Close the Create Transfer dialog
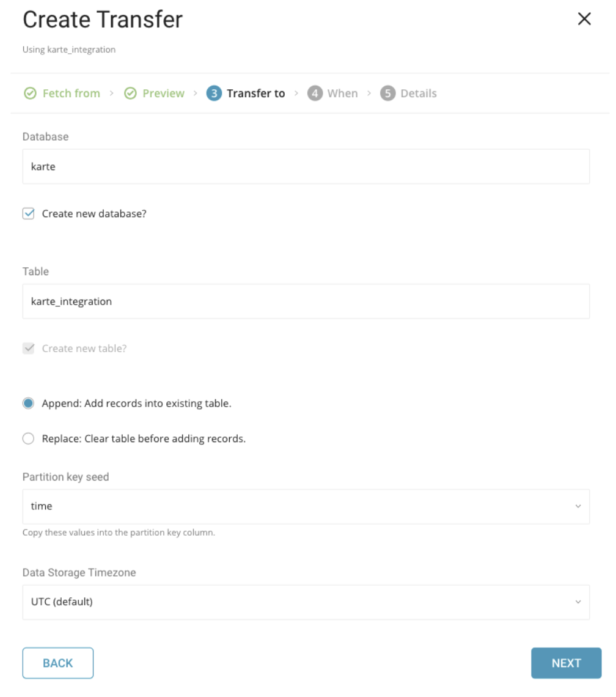Viewport: 616px width, 697px height. point(584,19)
